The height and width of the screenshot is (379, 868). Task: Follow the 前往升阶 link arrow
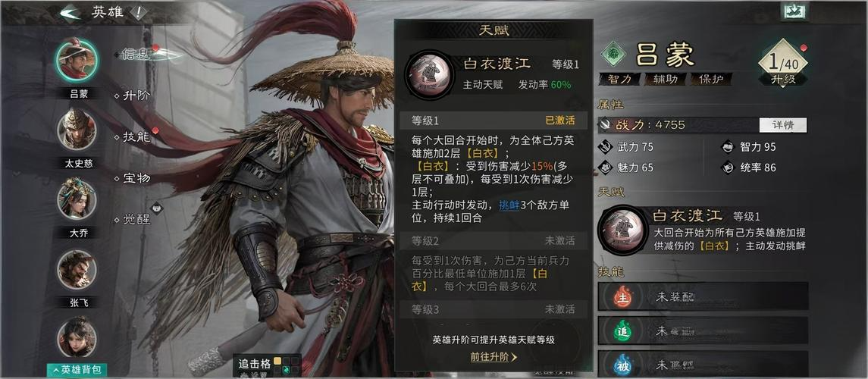pyautogui.click(x=494, y=357)
